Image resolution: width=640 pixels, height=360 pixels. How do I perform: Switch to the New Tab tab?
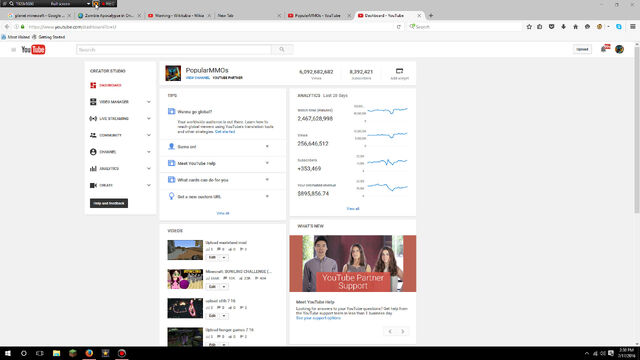[248, 16]
